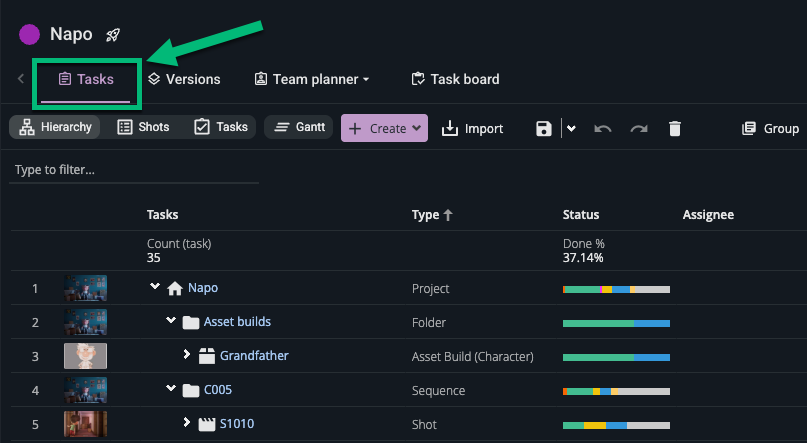Click the Import button
The image size is (807, 443).
click(472, 129)
